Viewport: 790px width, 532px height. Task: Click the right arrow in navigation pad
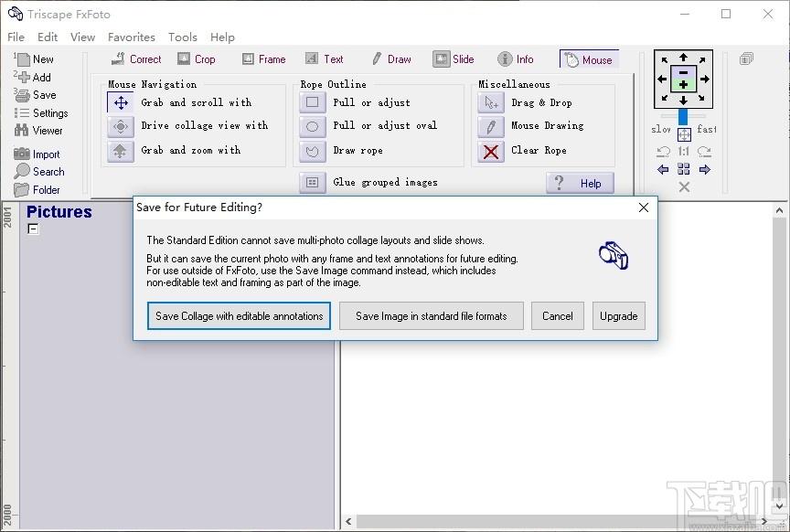tap(705, 79)
